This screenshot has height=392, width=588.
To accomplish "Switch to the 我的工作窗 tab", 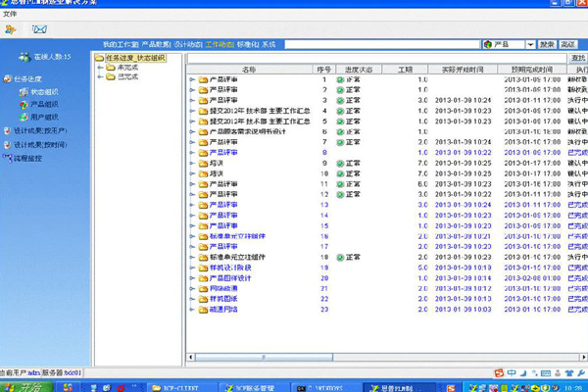I will [121, 45].
